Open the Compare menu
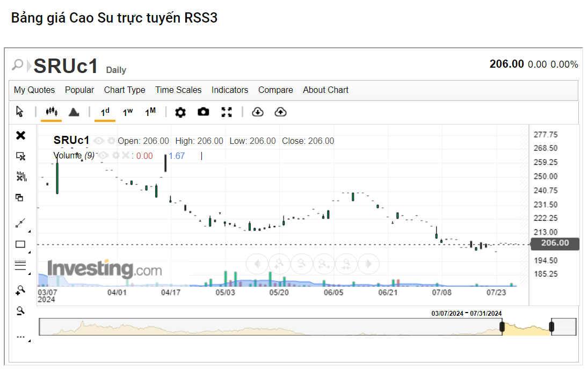This screenshot has height=370, width=588. click(275, 90)
